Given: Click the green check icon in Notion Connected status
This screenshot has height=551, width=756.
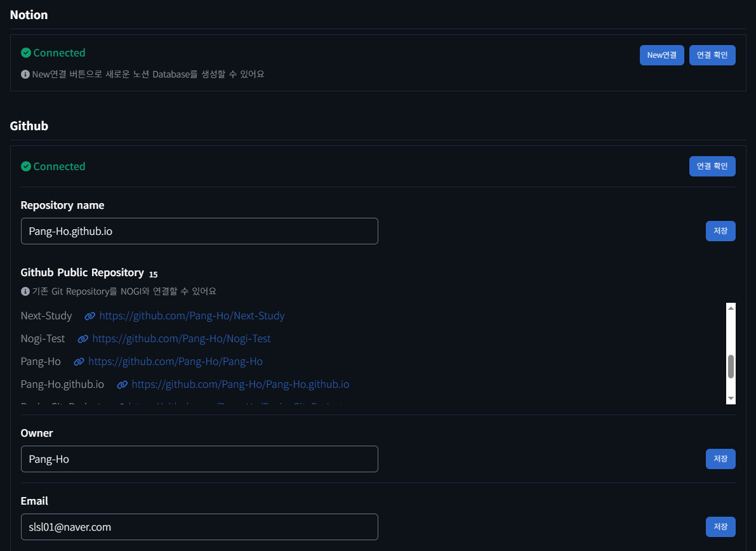Looking at the screenshot, I should (x=26, y=53).
